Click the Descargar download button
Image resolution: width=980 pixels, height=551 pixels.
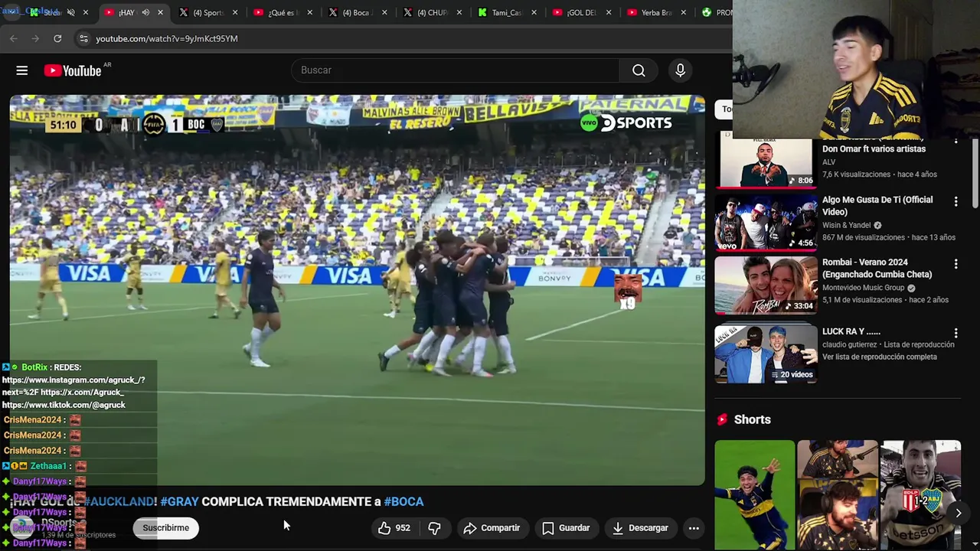pyautogui.click(x=640, y=528)
